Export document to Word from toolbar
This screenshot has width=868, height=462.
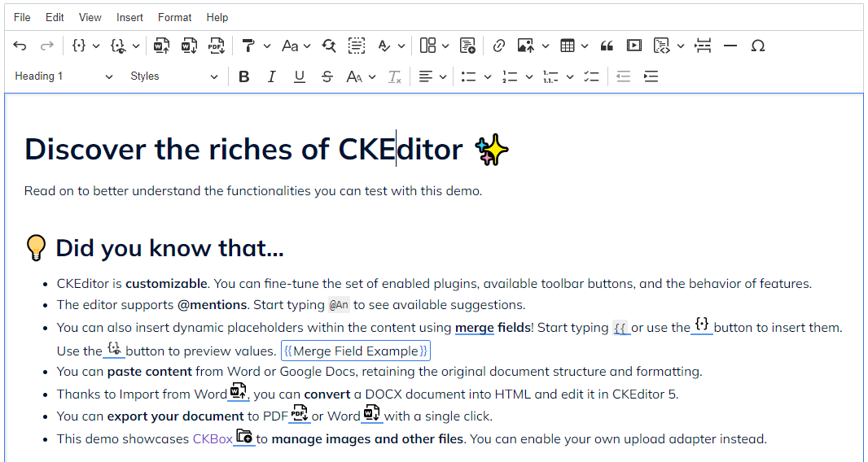point(189,46)
